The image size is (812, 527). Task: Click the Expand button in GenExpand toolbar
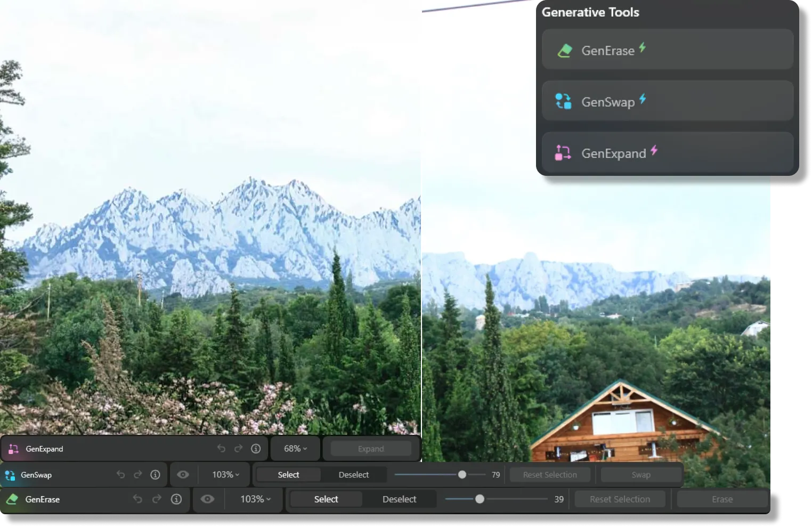371,449
